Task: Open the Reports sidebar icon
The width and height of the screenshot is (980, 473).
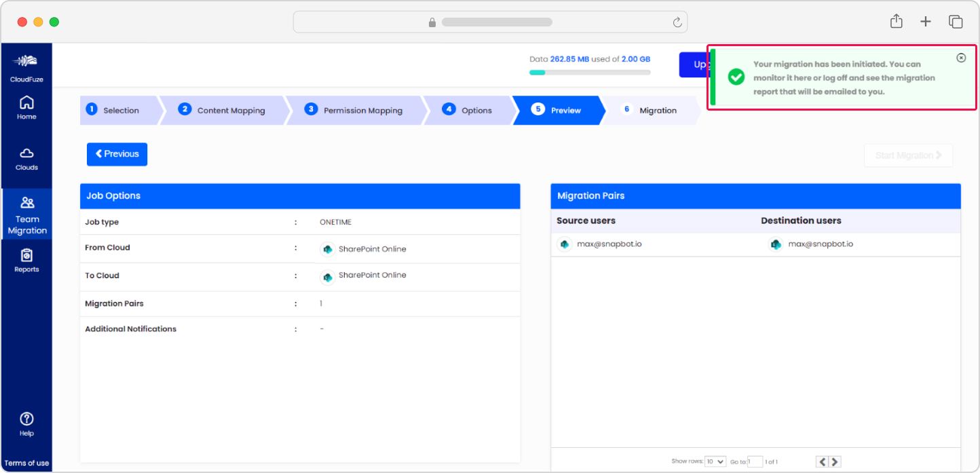Action: coord(26,255)
